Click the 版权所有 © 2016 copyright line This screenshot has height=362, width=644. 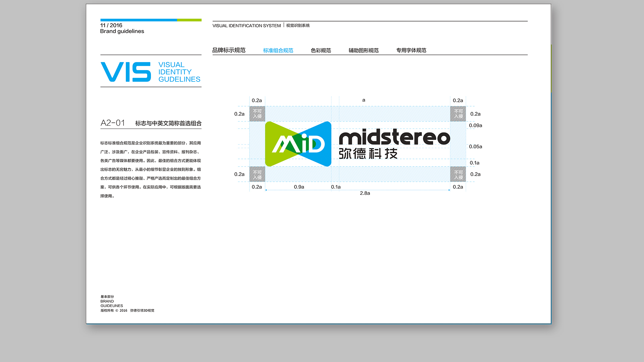127,311
